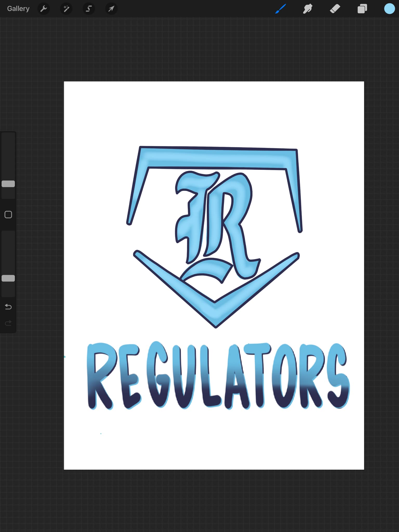This screenshot has width=399, height=532.
Task: Click the brush size slider handle
Action: 8,184
